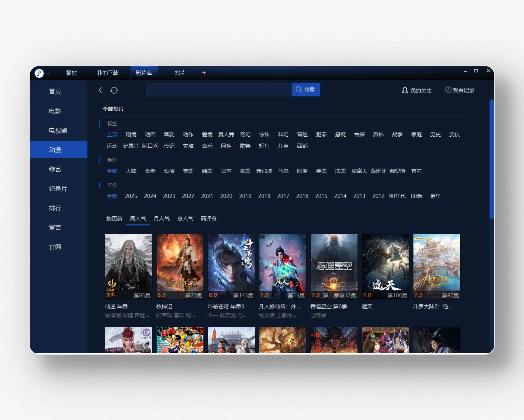Filter by tag 真人秀
This screenshot has width=524, height=420.
(x=226, y=134)
